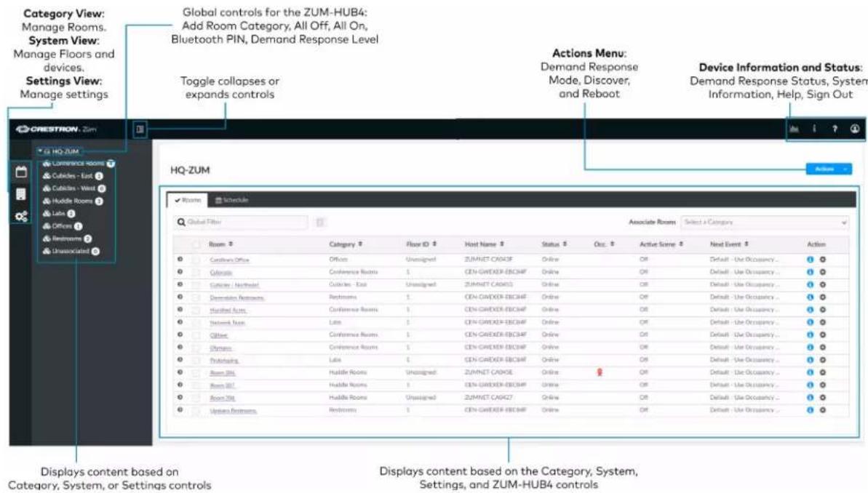Screen dimensions: 868x493
Task: Expand row details for Colorado
Action: [180, 272]
